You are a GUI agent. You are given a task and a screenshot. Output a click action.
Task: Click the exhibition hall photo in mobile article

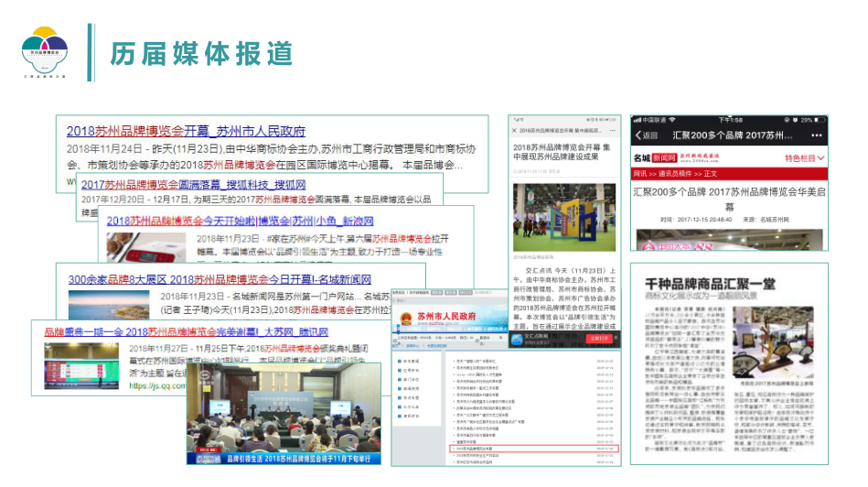tap(564, 218)
